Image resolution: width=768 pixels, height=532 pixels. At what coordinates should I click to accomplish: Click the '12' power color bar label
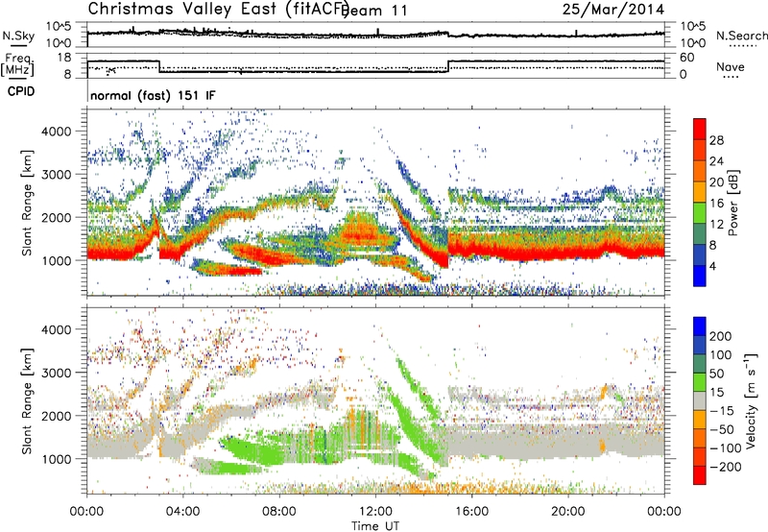716,225
